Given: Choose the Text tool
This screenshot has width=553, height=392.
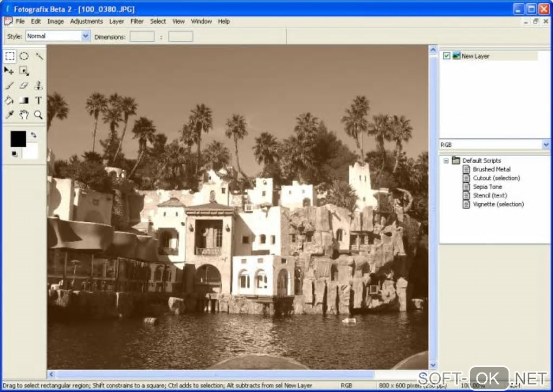Looking at the screenshot, I should coord(38,100).
